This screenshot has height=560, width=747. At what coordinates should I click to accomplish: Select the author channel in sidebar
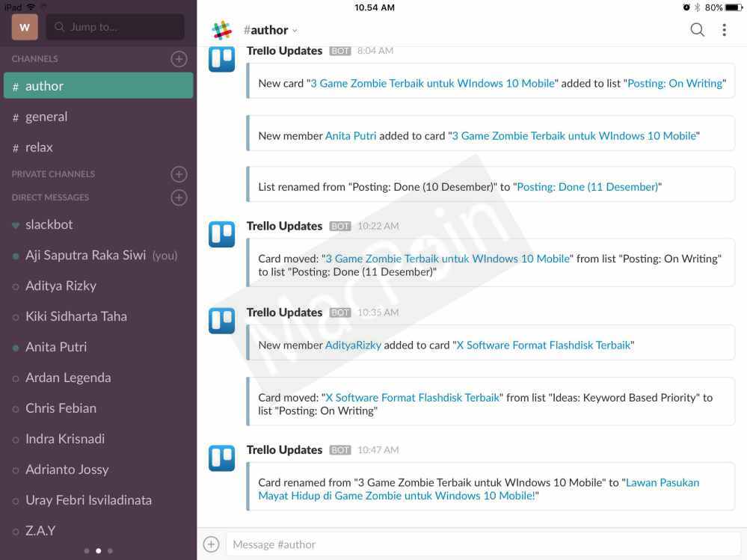click(x=98, y=86)
